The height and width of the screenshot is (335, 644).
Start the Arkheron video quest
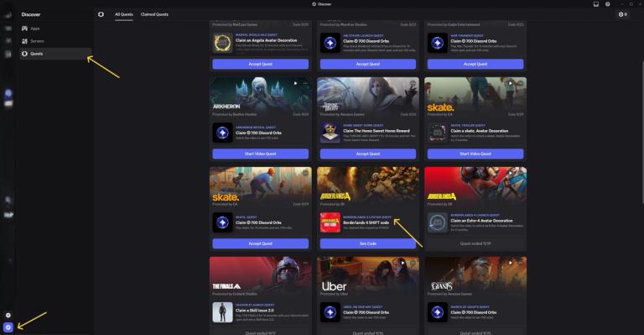(261, 154)
